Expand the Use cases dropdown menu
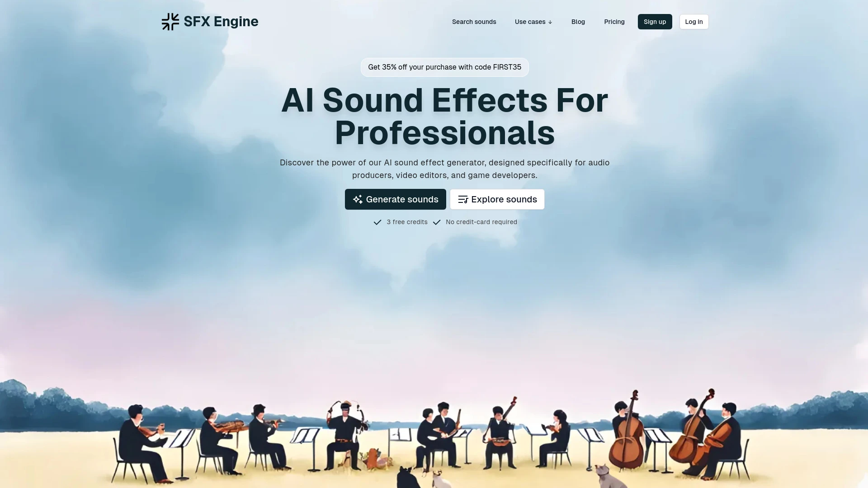This screenshot has width=868, height=488. click(533, 21)
